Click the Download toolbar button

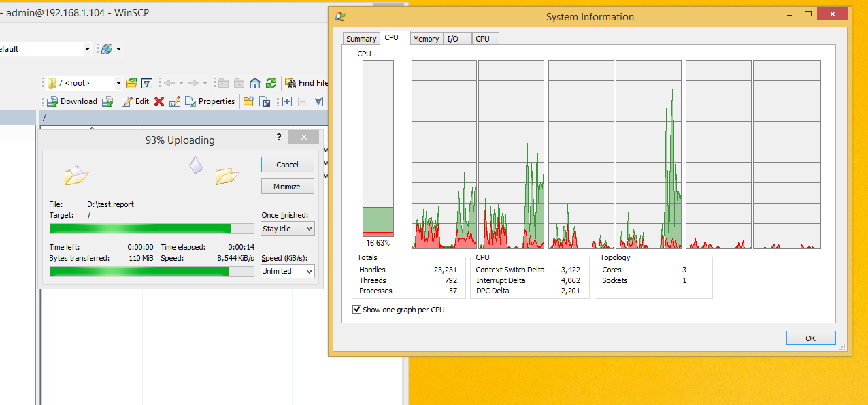click(x=72, y=101)
